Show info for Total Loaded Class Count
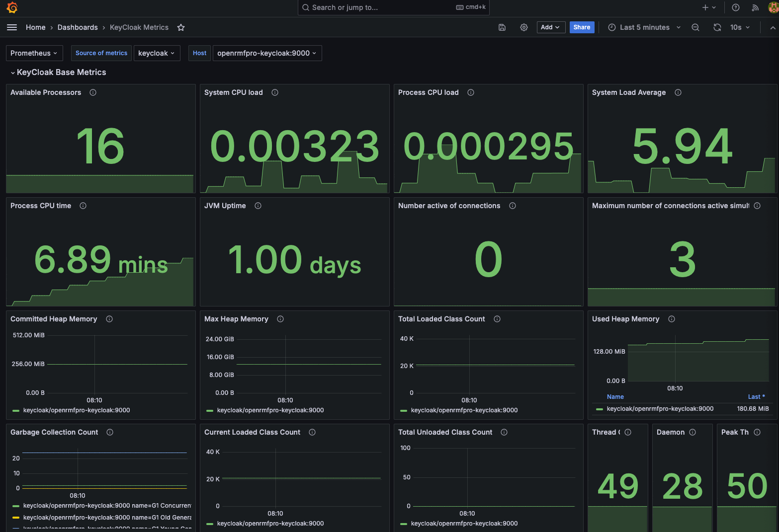Viewport: 779px width, 532px height. tap(497, 319)
